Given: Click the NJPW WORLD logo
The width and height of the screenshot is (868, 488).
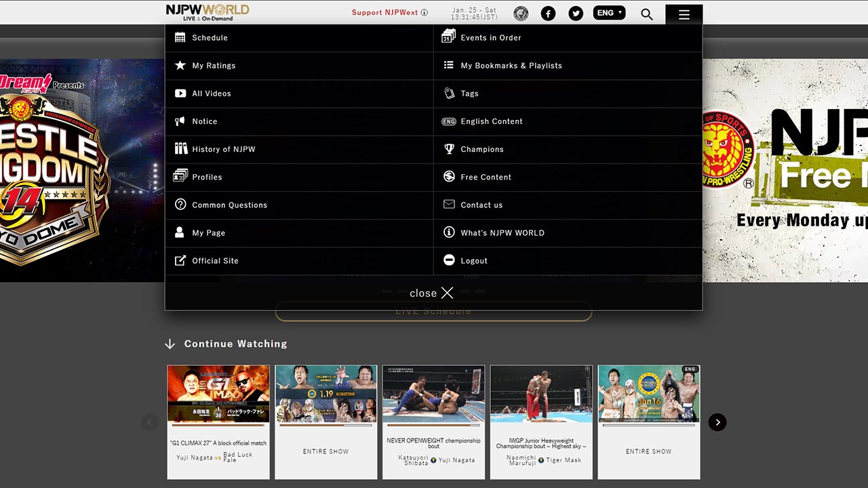Looking at the screenshot, I should [208, 12].
